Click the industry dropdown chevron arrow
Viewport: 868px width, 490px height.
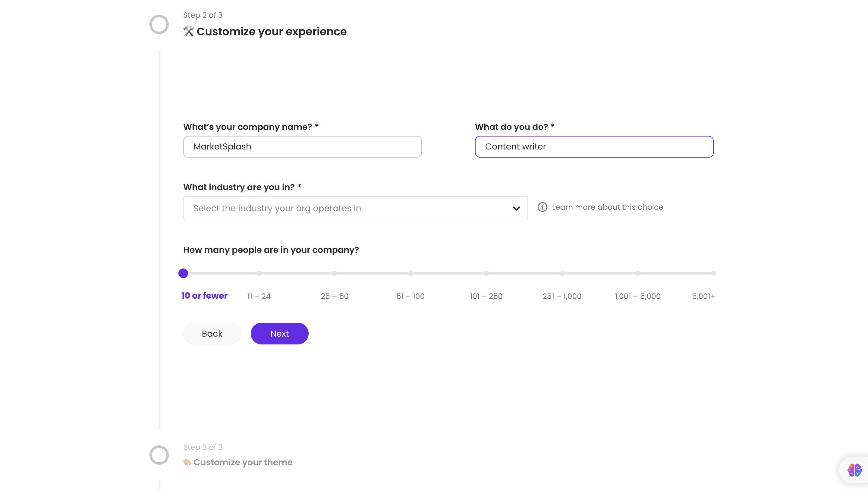(x=516, y=209)
